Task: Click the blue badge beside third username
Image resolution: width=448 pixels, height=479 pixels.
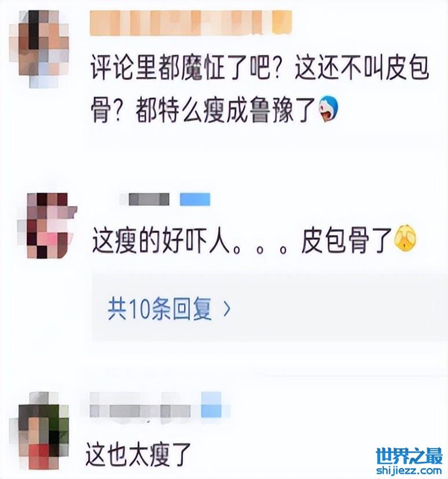Action: coord(211,405)
